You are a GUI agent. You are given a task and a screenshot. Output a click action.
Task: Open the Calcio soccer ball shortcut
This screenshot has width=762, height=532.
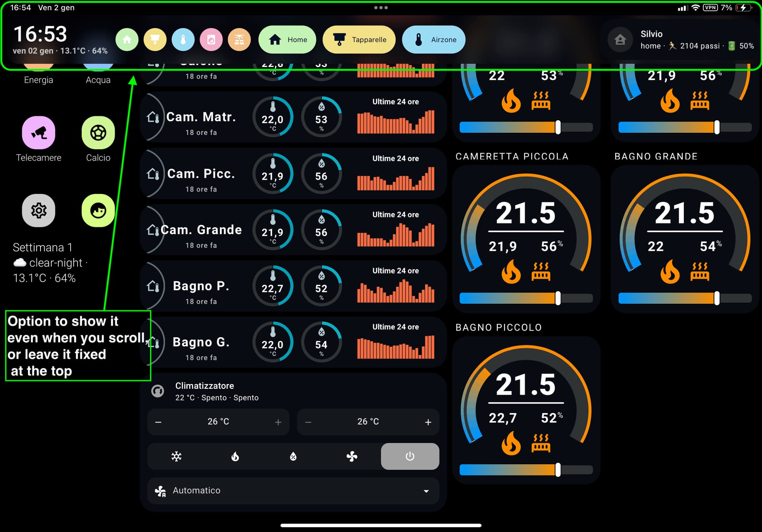(x=98, y=133)
